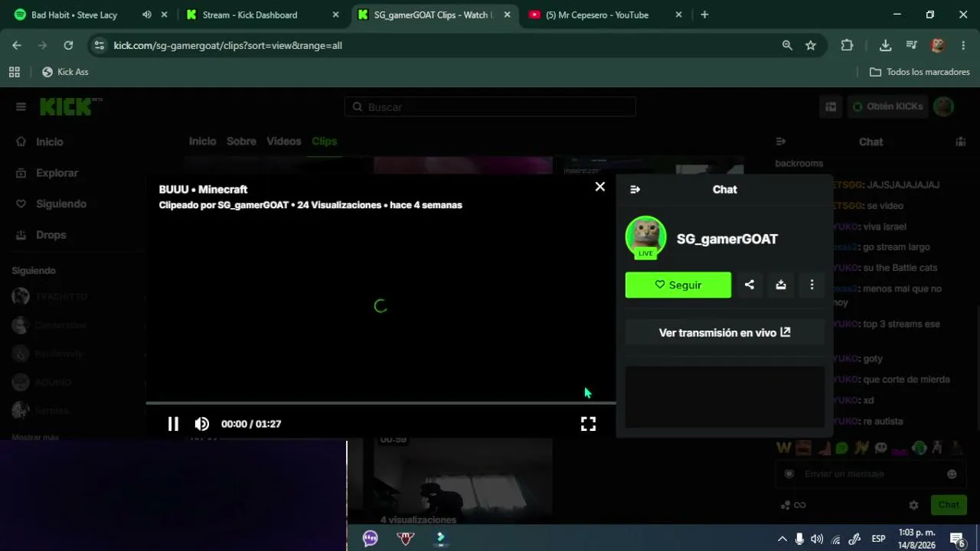Show the browser downloads
980x551 pixels.
[885, 45]
